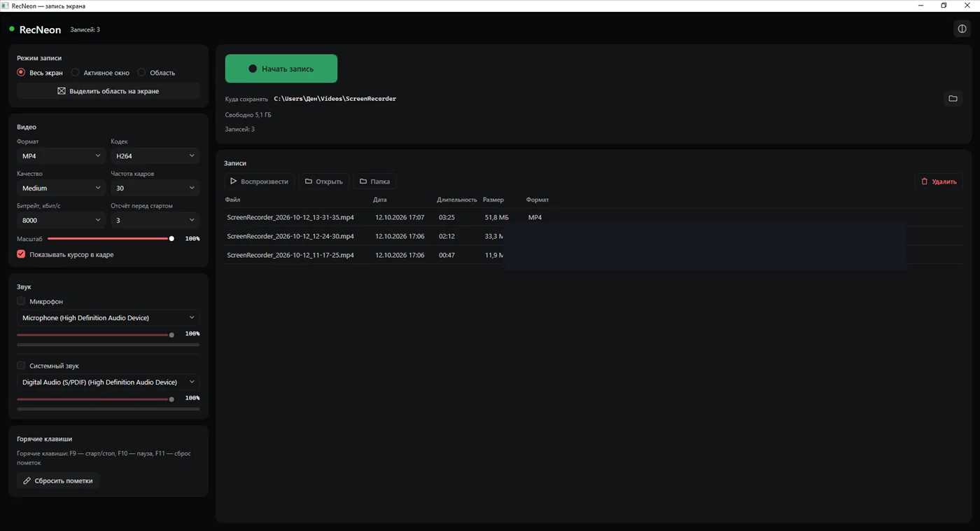The width and height of the screenshot is (980, 531).
Task: Adjust the "Масштаб" slider
Action: [110, 239]
